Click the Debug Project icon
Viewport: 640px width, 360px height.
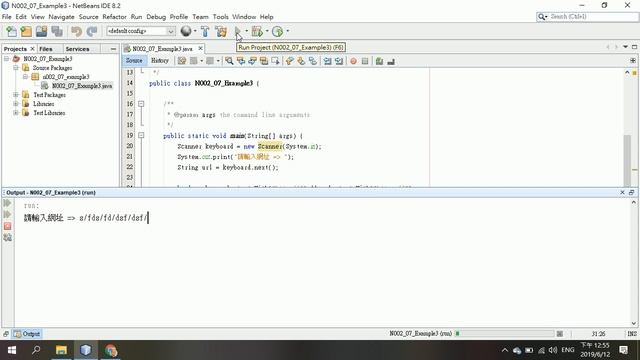coord(257,31)
